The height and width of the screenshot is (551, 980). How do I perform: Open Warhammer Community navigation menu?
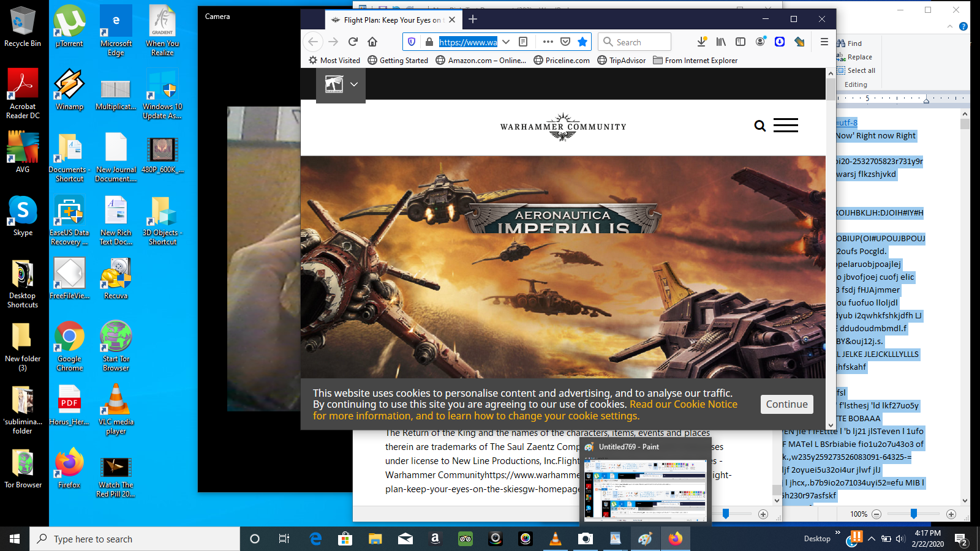pyautogui.click(x=786, y=126)
